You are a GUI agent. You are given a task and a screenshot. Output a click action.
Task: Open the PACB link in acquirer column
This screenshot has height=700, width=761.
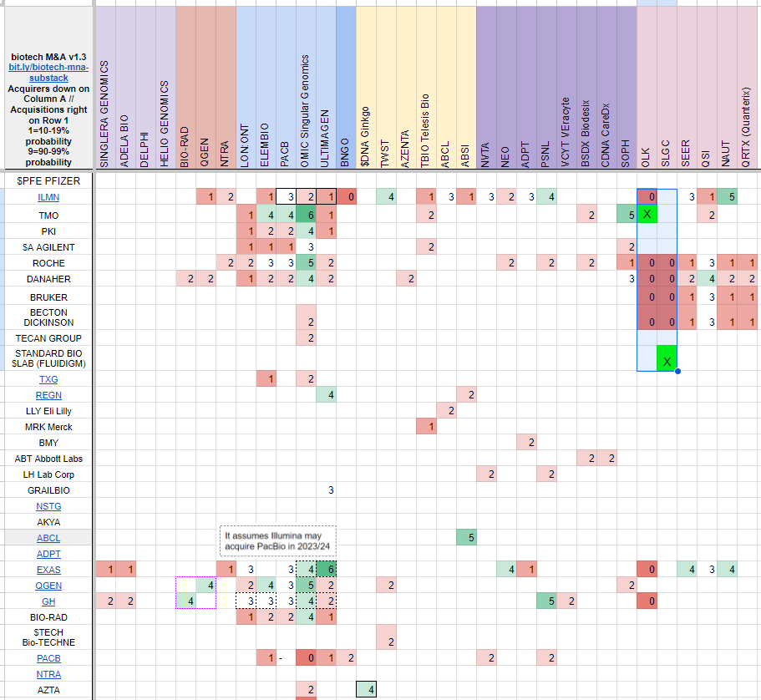coord(48,658)
